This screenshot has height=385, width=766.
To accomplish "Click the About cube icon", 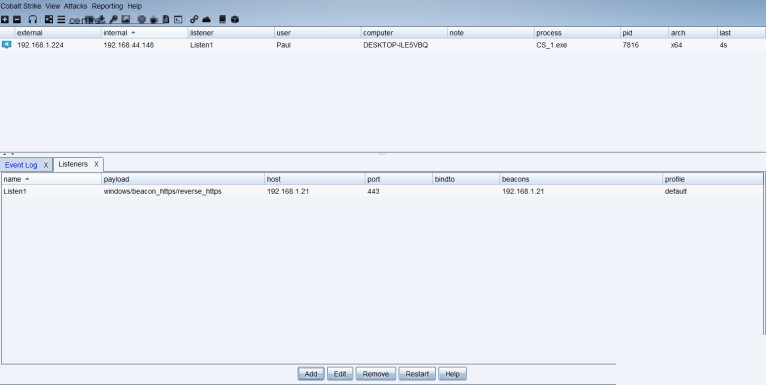I will 235,20.
